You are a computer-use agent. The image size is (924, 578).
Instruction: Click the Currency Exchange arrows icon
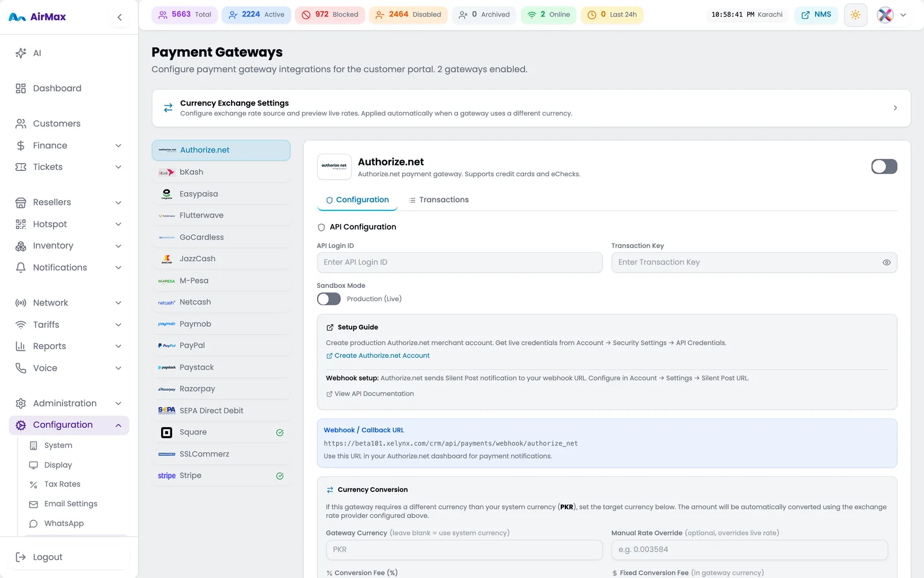(x=168, y=108)
